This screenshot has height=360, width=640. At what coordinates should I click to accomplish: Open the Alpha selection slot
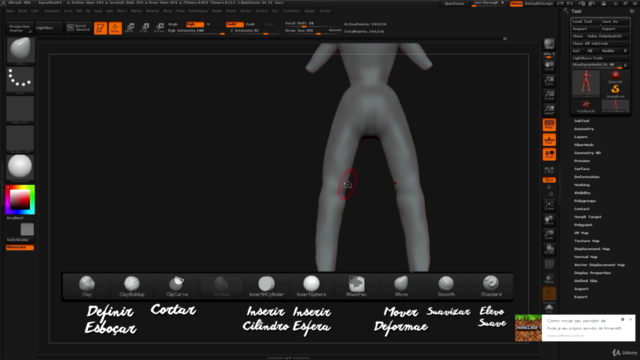tap(20, 109)
